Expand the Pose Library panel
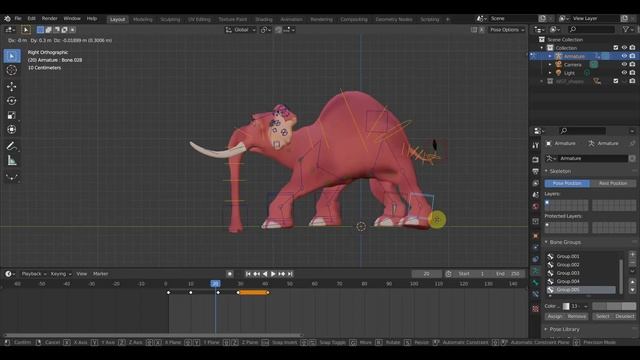 tap(546, 329)
